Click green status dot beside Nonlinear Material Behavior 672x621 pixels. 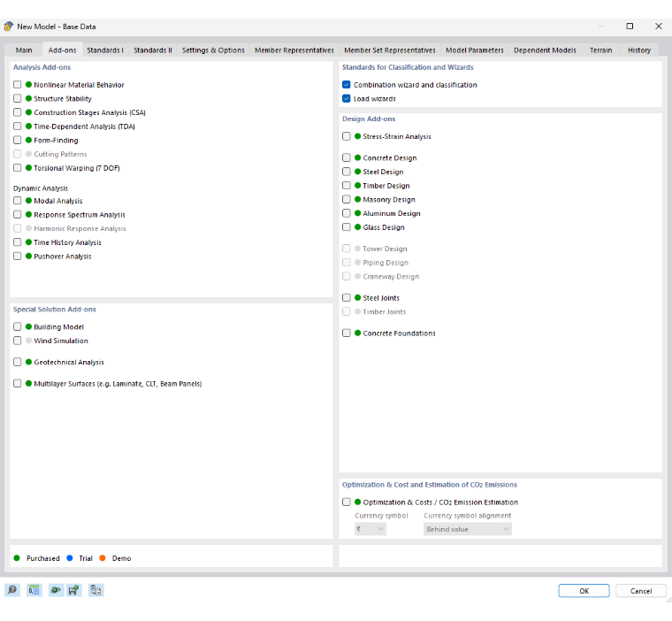pos(28,85)
